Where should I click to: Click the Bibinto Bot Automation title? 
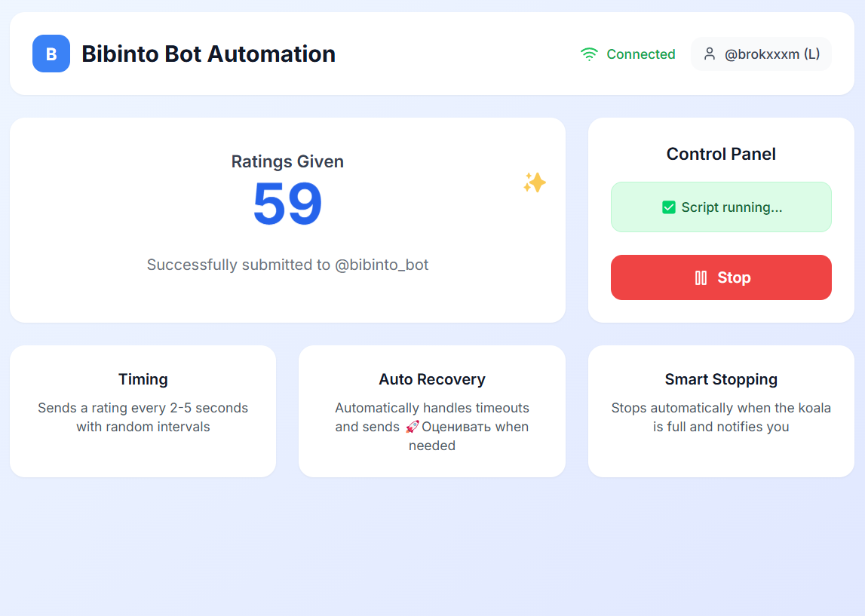(x=209, y=54)
